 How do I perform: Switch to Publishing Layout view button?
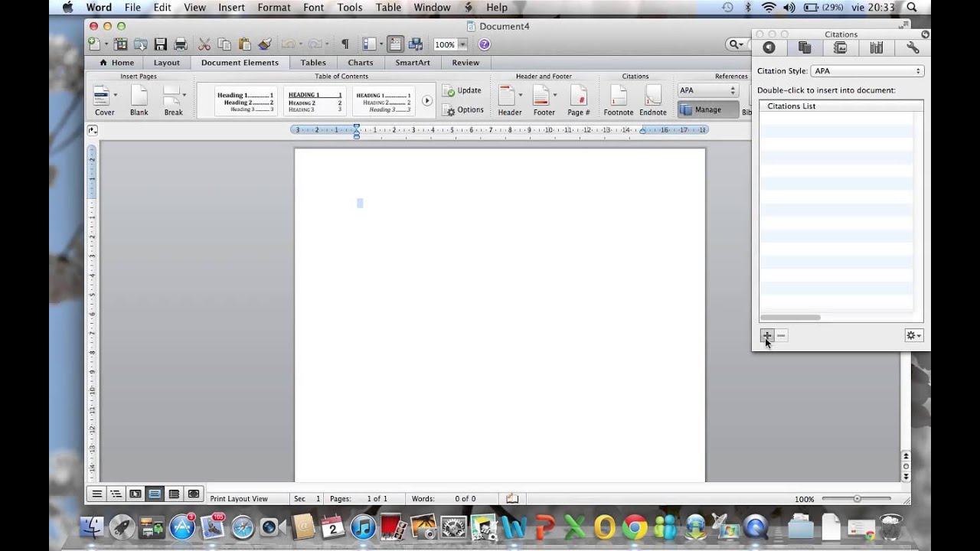point(136,494)
